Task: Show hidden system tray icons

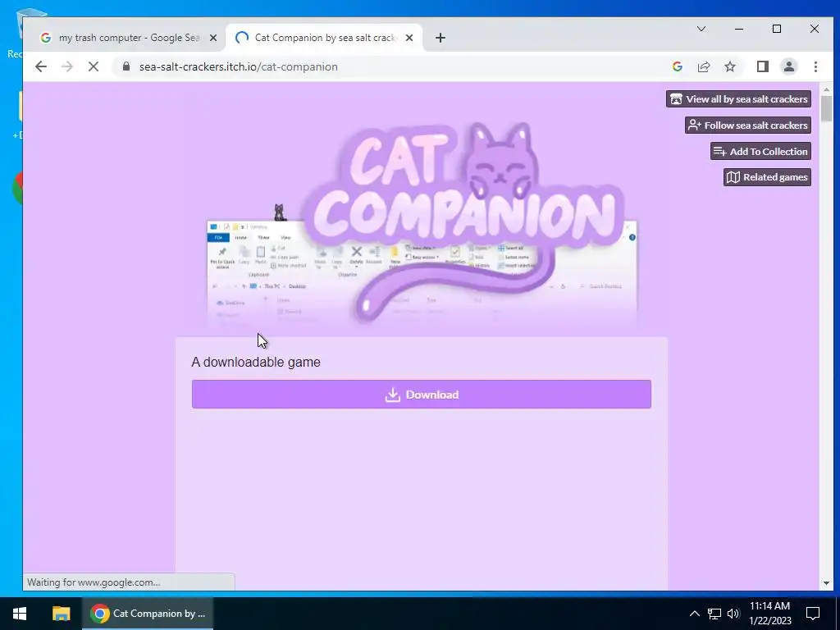Action: [694, 614]
